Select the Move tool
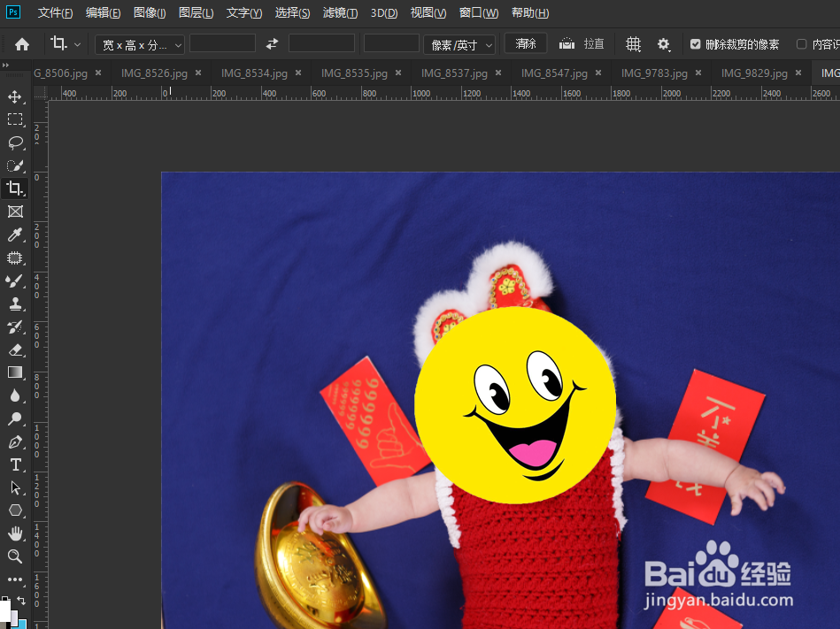Viewport: 840px width, 629px height. (x=15, y=97)
